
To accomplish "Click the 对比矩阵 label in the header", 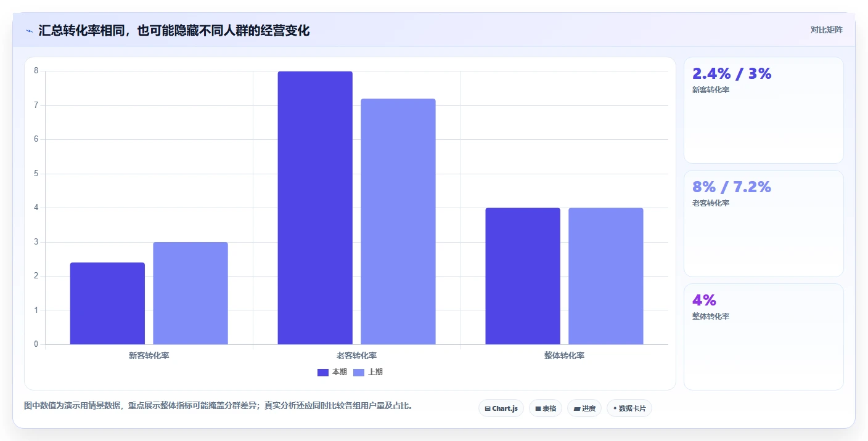I will coord(826,30).
